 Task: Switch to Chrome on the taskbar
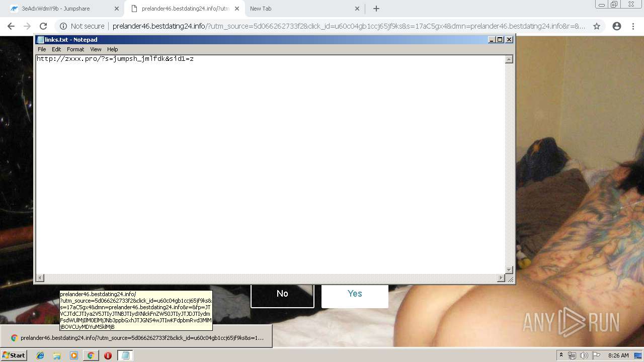[x=91, y=355]
